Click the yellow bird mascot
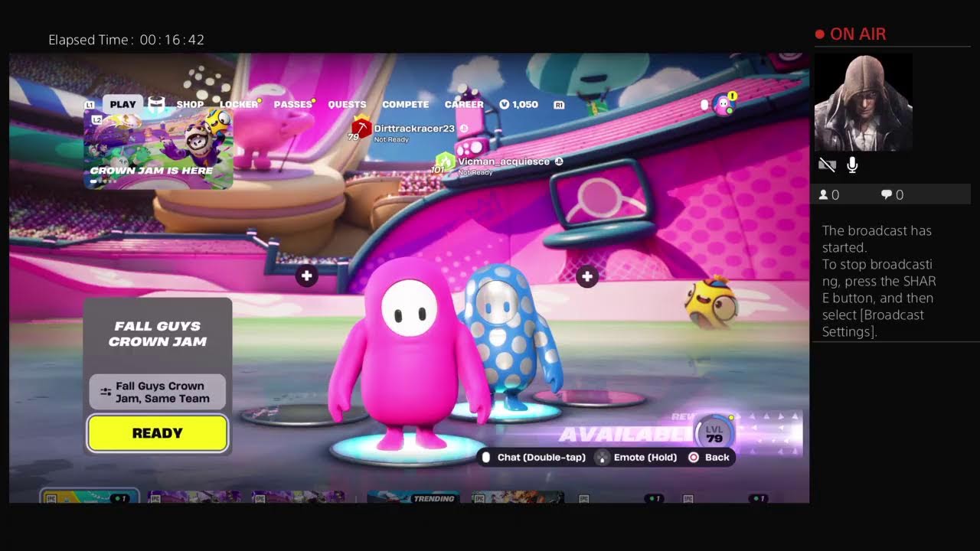Screen dimensions: 980x551 711,302
